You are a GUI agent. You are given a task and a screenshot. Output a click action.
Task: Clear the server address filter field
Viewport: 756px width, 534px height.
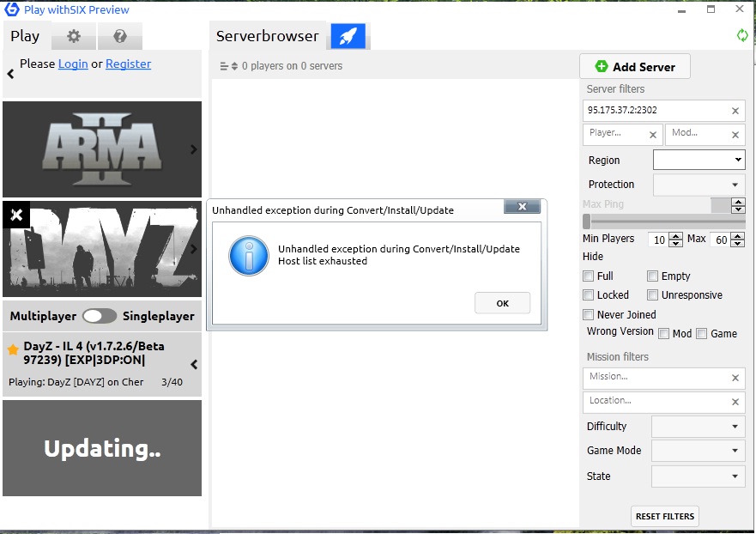point(735,111)
